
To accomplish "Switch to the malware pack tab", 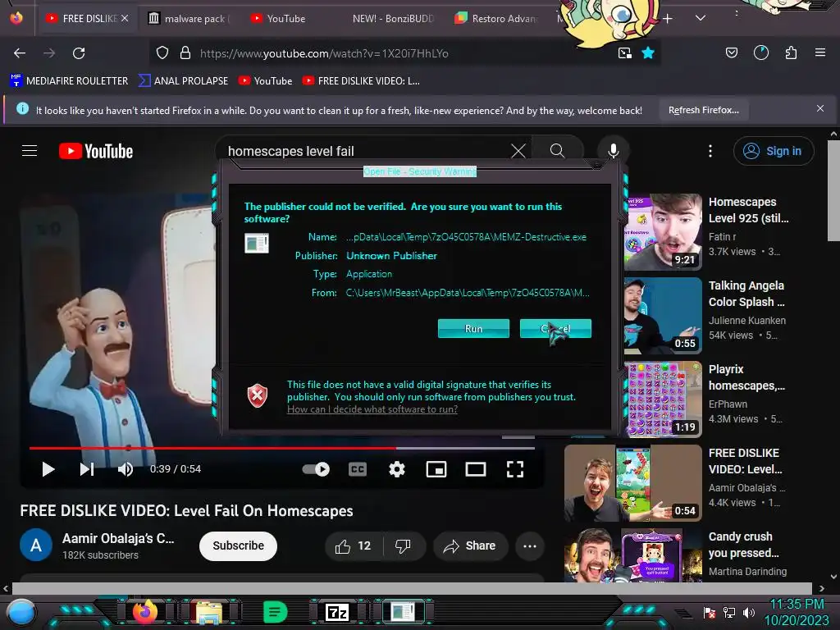I will click(190, 19).
